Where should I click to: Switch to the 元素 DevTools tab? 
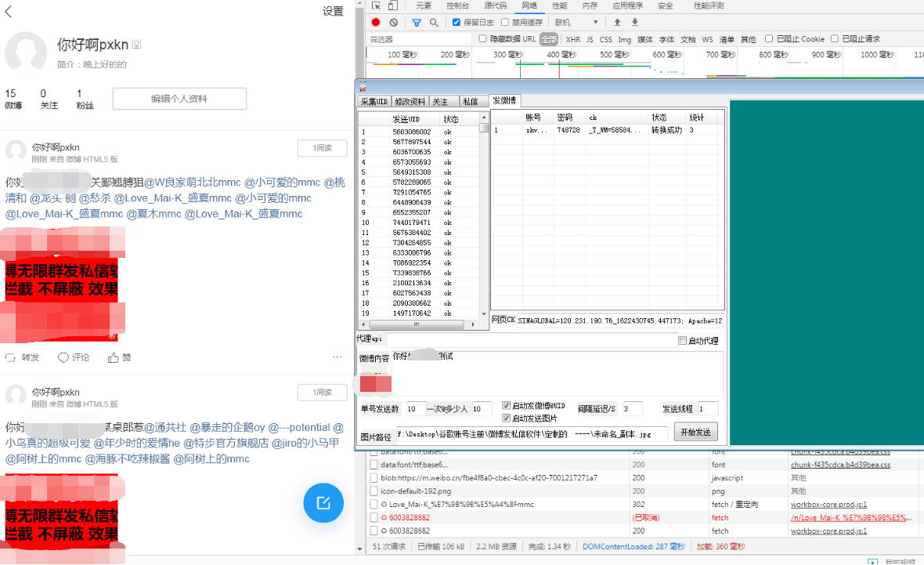(424, 6)
